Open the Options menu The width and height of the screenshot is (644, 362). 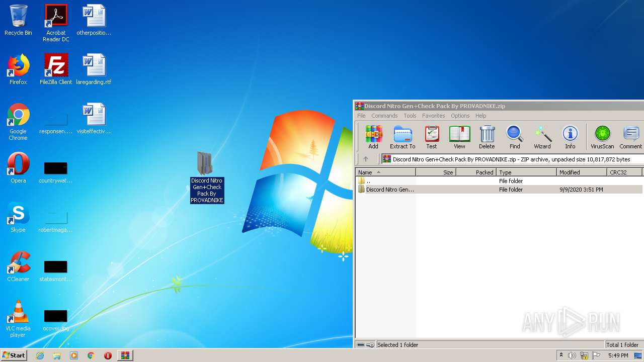[x=460, y=116]
